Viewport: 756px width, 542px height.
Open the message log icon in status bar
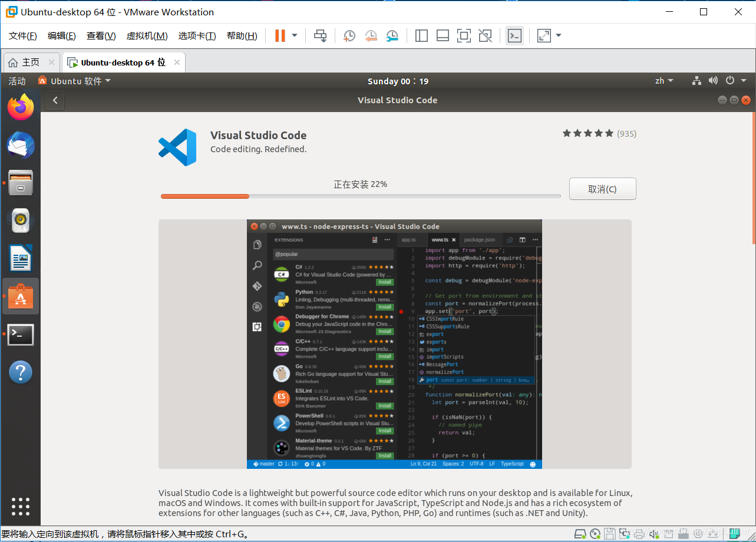[734, 534]
